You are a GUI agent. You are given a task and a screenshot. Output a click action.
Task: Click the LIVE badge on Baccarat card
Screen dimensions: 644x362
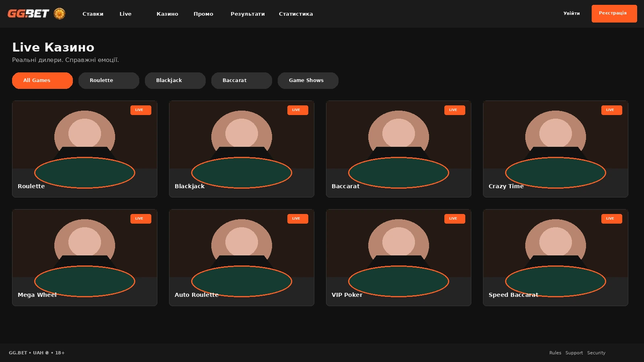[x=455, y=110]
